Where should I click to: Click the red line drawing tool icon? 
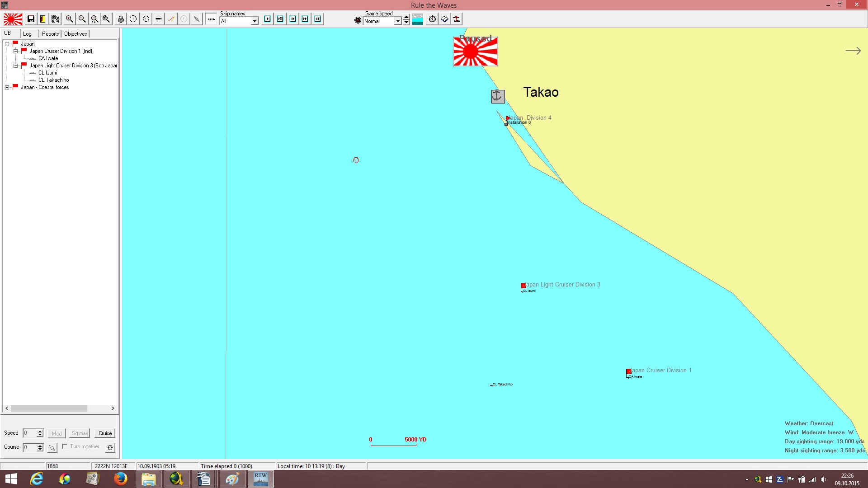coord(171,19)
